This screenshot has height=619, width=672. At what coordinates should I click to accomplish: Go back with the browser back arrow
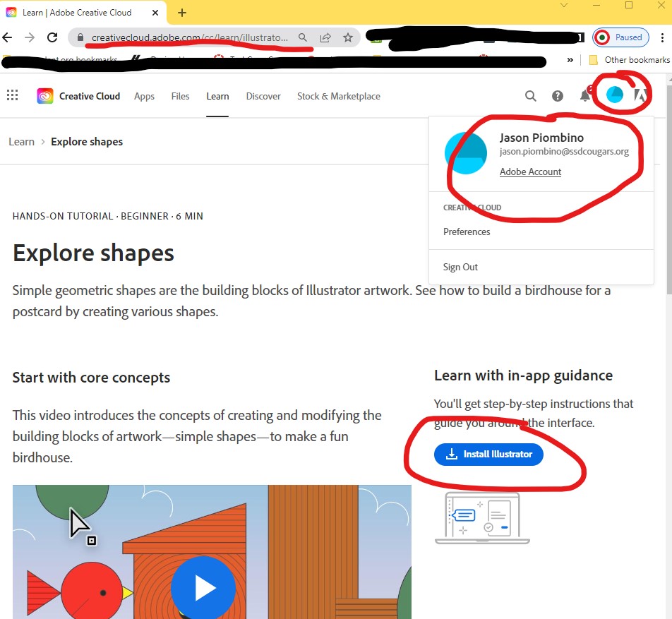(7, 37)
